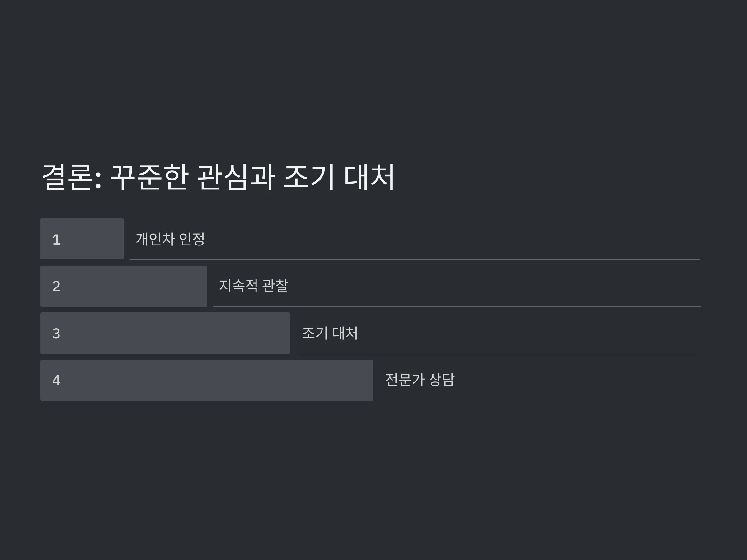Click the word 대처 in the heading

pos(369,177)
